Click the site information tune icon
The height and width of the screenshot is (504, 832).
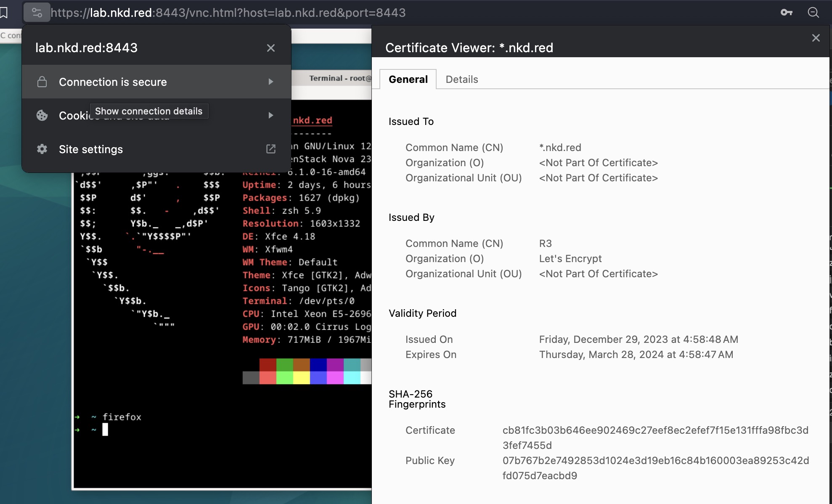pos(37,13)
